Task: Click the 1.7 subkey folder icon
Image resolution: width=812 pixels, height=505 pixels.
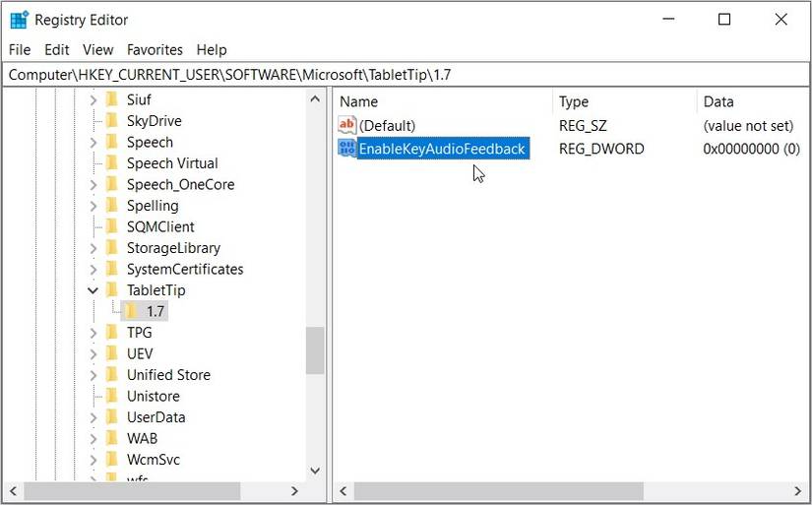Action: coord(132,311)
